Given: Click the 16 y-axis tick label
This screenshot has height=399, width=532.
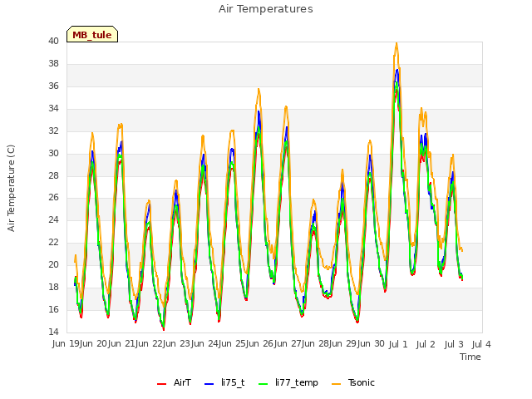Looking at the screenshot, I should tap(53, 309).
